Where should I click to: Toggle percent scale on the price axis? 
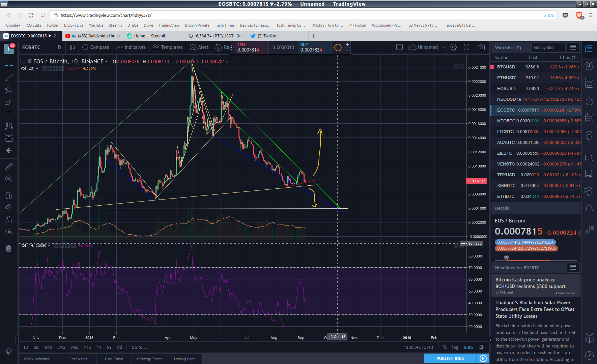445,347
